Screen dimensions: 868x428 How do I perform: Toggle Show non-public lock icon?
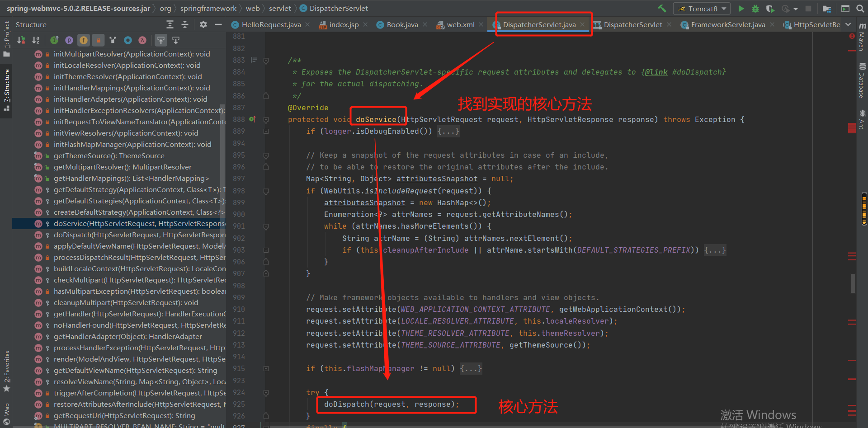click(x=98, y=40)
